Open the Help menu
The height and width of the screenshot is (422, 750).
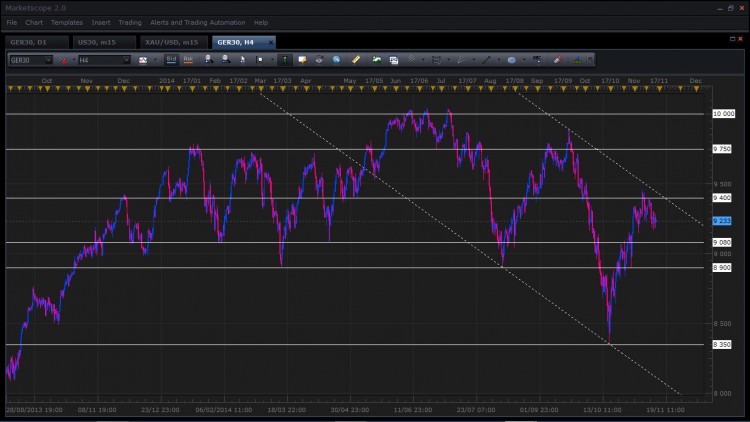pos(261,22)
